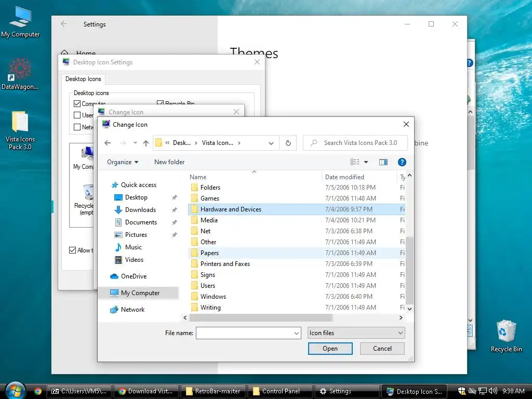Open the view options dropdown arrow

[x=366, y=162]
